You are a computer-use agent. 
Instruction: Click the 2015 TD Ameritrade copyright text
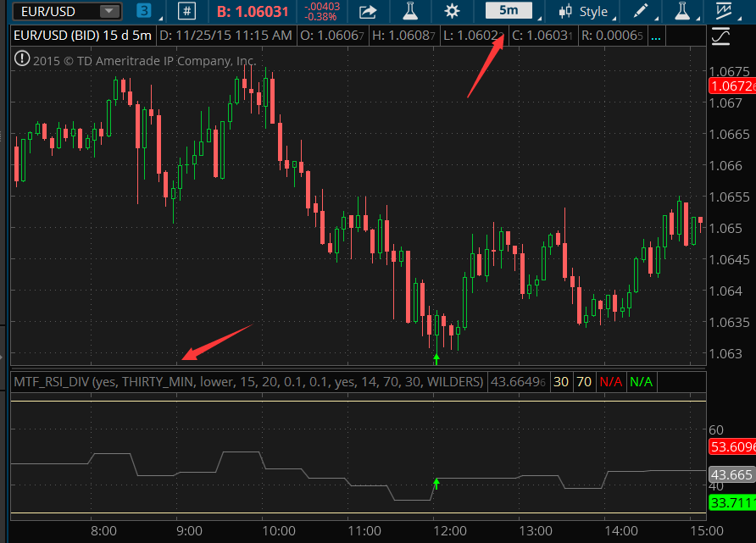(x=145, y=61)
